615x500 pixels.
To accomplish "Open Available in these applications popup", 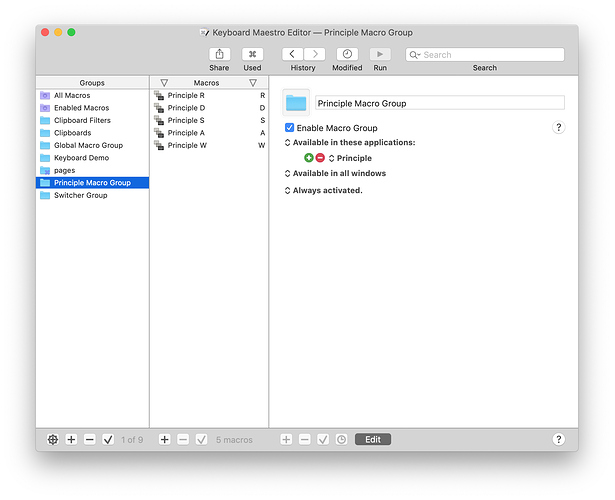I will click(350, 142).
